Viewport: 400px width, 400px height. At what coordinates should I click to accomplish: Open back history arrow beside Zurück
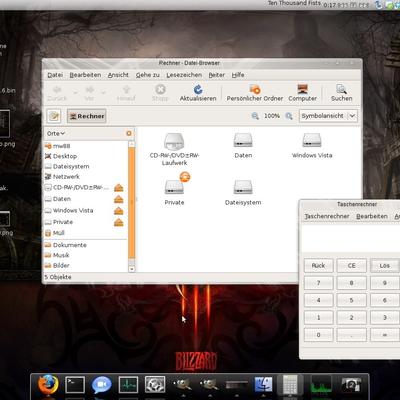[75, 92]
